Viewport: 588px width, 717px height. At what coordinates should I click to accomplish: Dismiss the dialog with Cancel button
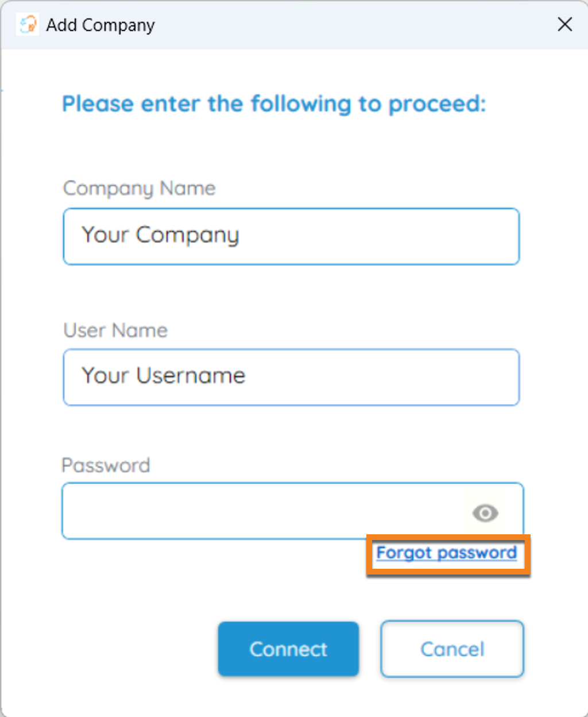point(452,649)
